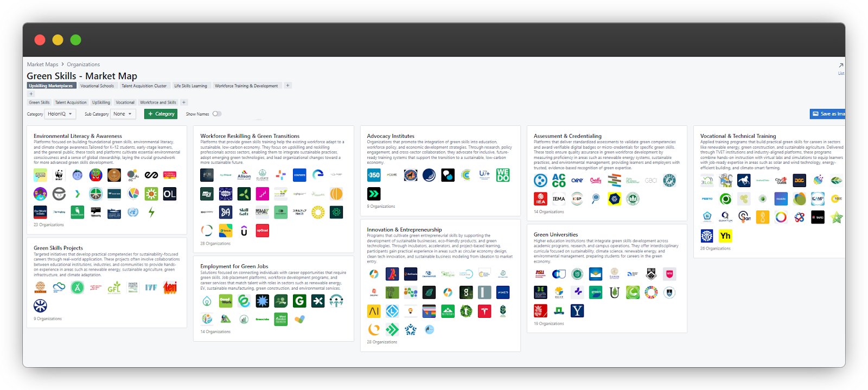Open the Credly logo
Screen dimensions: 868x390
pos(596,180)
